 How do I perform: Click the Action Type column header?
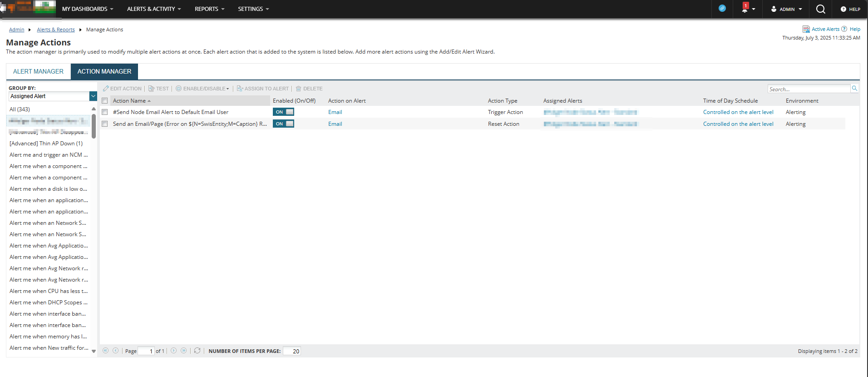click(503, 101)
